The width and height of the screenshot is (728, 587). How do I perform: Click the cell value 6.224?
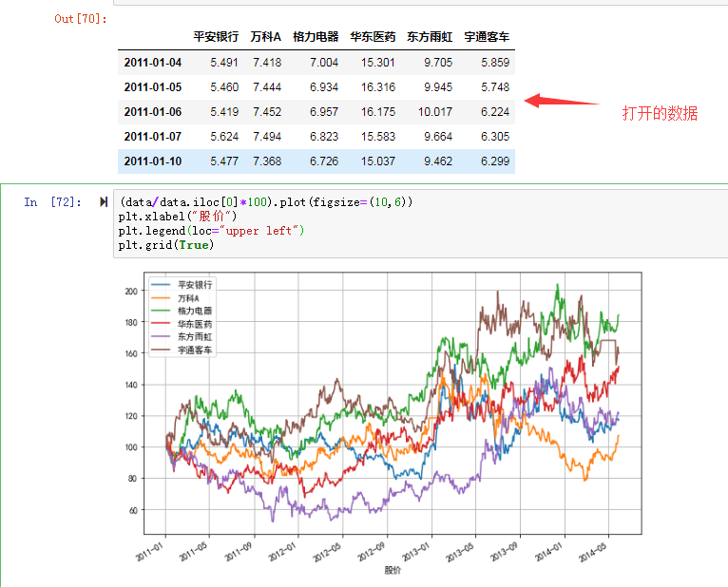pyautogui.click(x=495, y=112)
